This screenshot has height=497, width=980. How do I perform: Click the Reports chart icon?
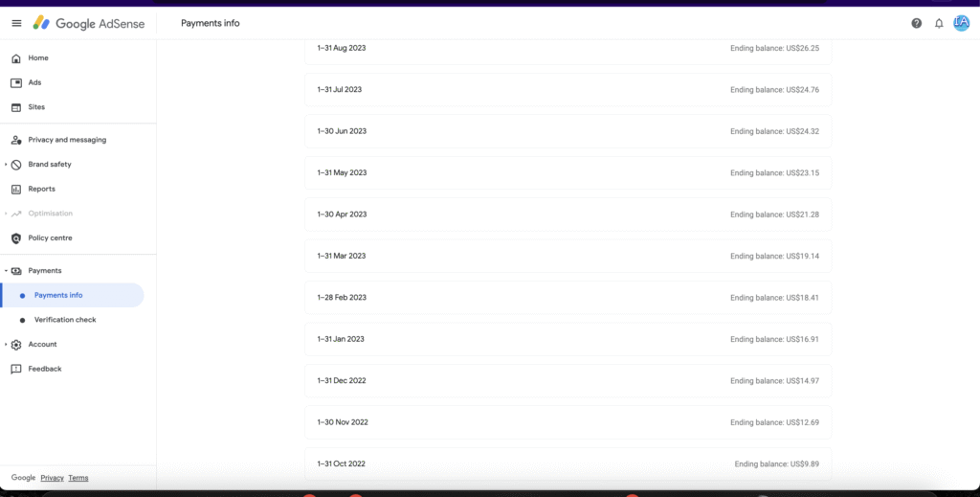click(16, 189)
